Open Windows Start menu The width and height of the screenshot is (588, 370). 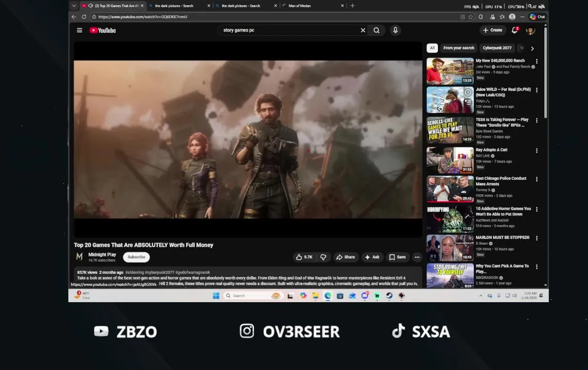pyautogui.click(x=216, y=296)
